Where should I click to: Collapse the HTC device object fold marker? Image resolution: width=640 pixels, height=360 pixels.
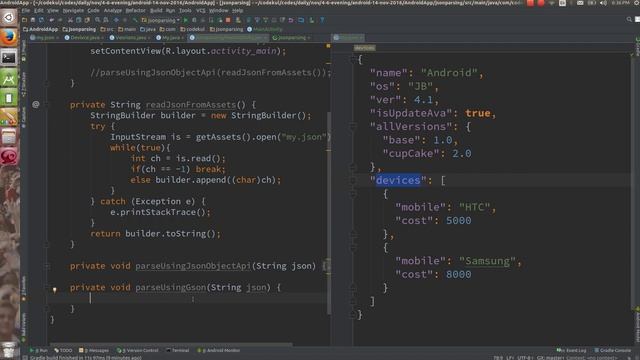click(x=353, y=194)
